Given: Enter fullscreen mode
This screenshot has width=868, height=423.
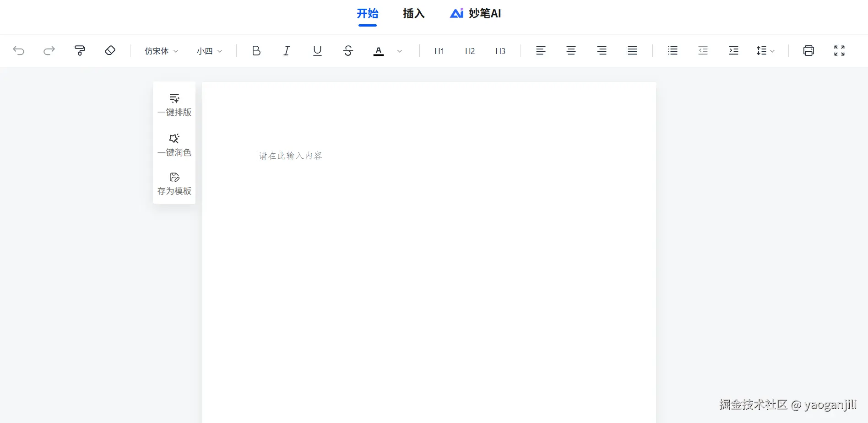Looking at the screenshot, I should point(840,50).
